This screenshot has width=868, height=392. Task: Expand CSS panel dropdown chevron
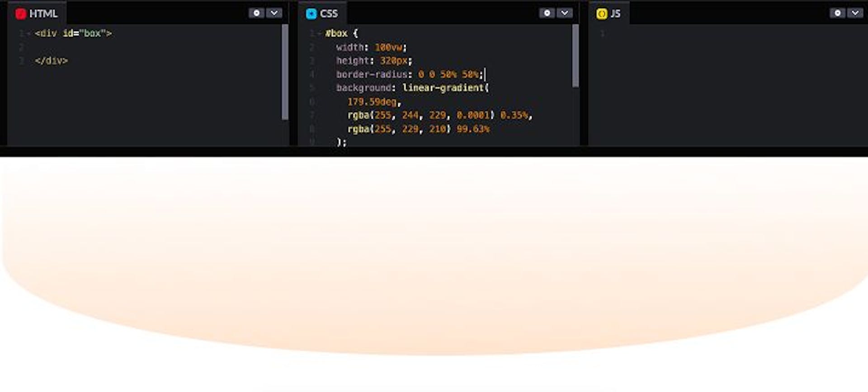pyautogui.click(x=565, y=13)
